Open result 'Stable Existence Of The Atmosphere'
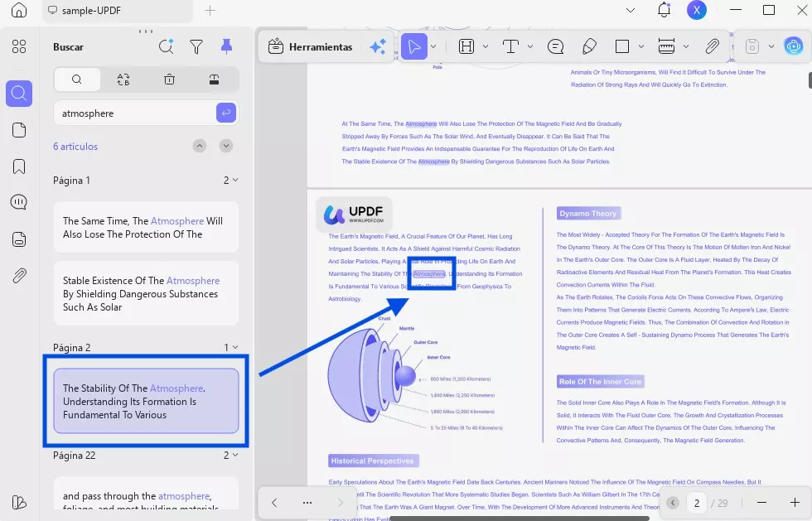 click(x=146, y=294)
